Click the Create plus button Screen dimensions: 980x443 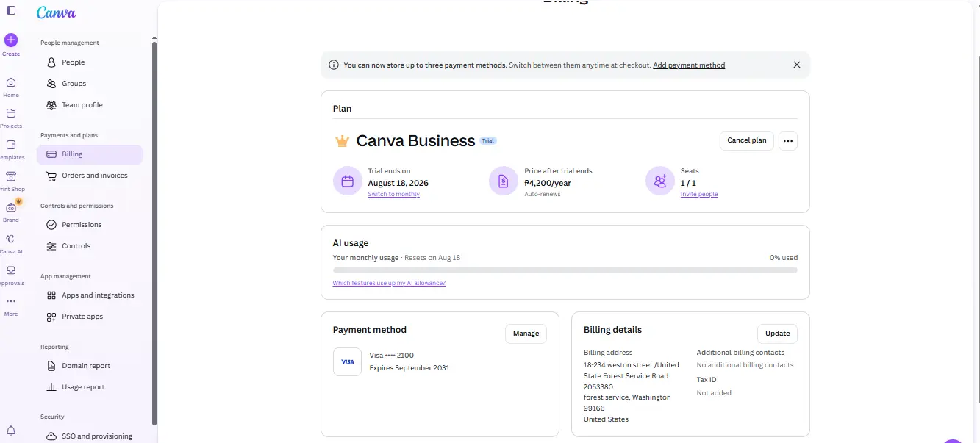click(x=11, y=40)
